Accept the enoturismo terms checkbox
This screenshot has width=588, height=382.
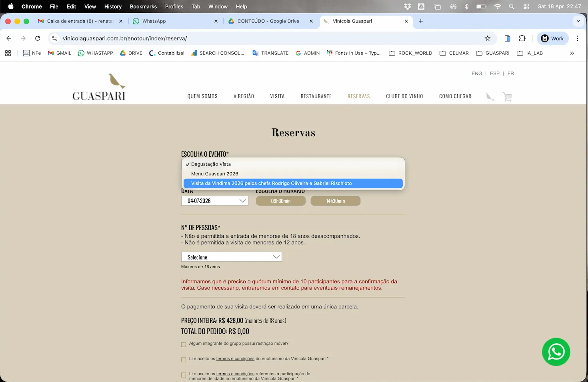tap(184, 360)
